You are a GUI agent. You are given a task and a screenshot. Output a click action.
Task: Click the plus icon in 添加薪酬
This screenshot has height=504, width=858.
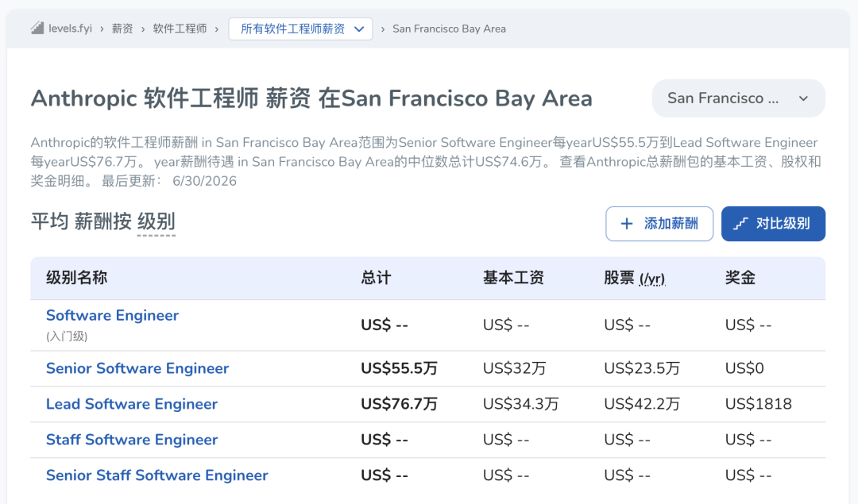pos(627,224)
